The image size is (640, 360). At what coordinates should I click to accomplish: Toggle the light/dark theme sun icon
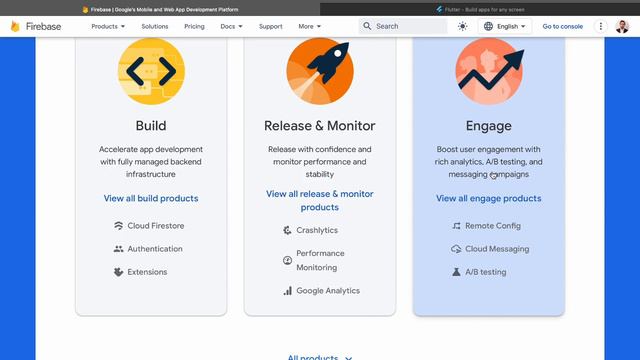(462, 26)
